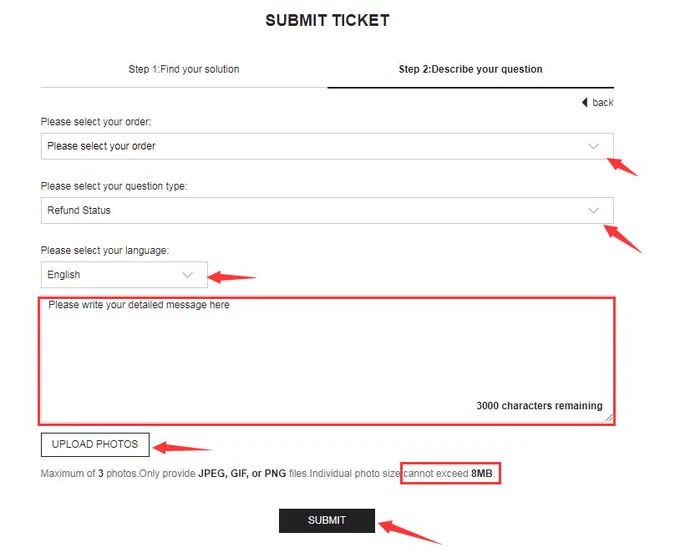Click the '3000 characters remaining' counter
This screenshot has width=680, height=558.
tap(539, 406)
